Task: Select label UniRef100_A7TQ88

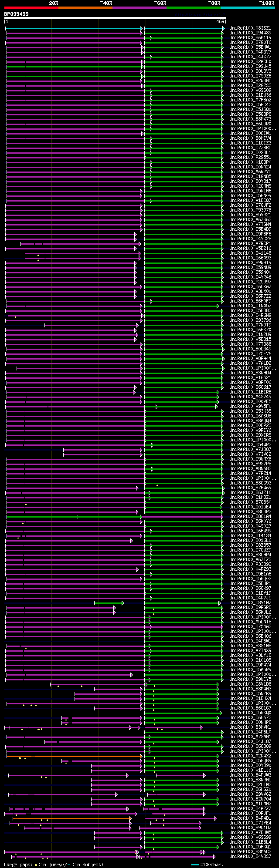Action: 250,344
